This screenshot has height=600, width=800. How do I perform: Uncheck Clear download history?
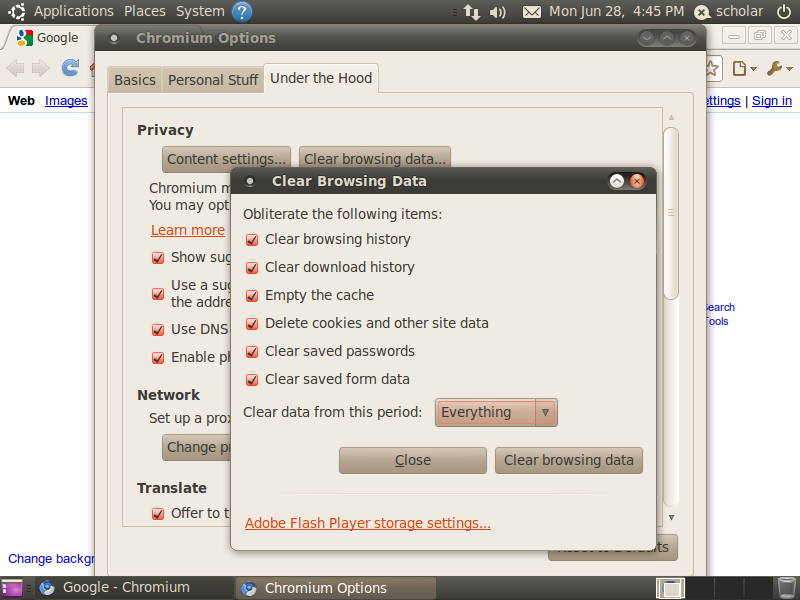pos(252,268)
